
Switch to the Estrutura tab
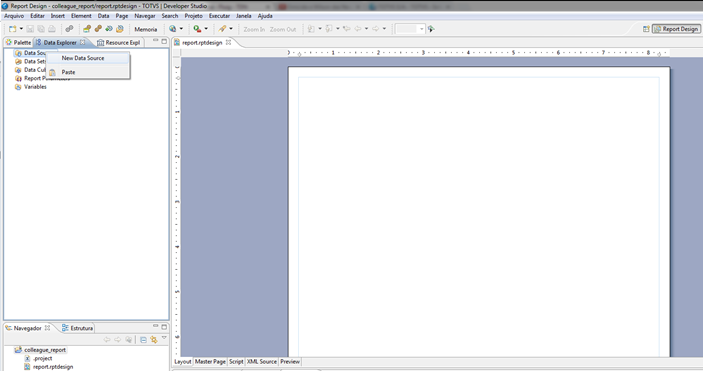tap(78, 328)
